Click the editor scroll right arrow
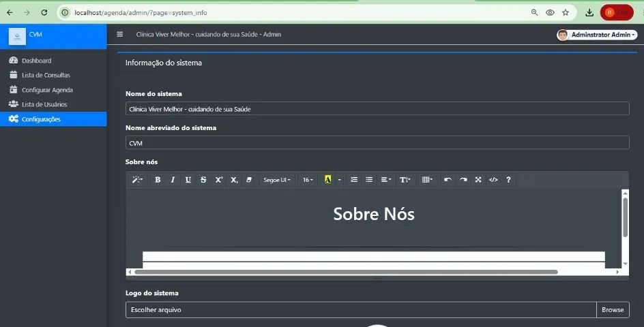 click(617, 272)
